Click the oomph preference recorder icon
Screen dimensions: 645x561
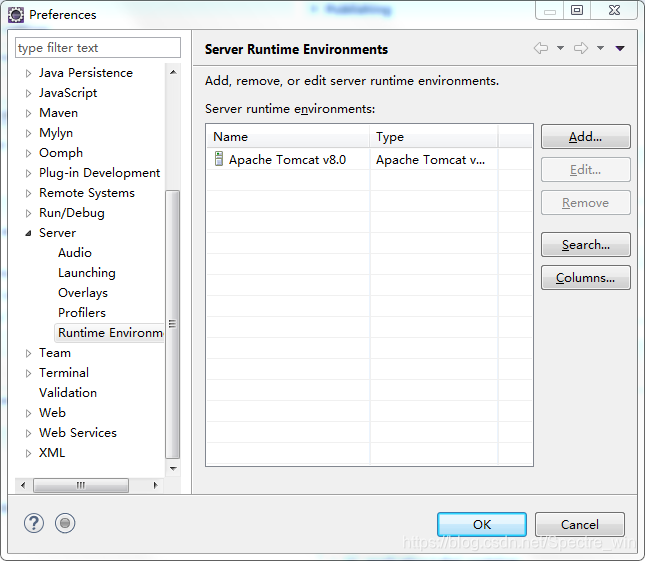[65, 523]
